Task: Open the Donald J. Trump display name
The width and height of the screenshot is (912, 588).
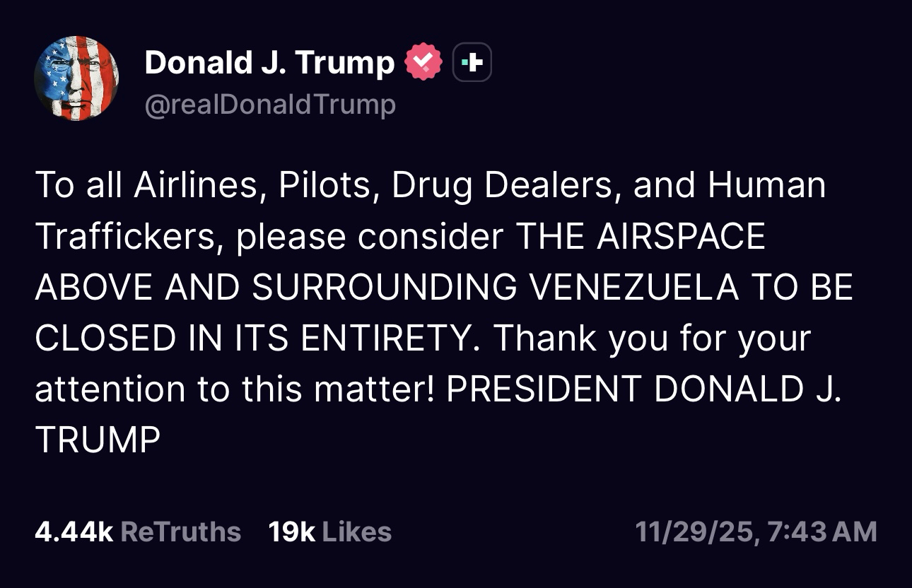Action: pyautogui.click(x=269, y=63)
